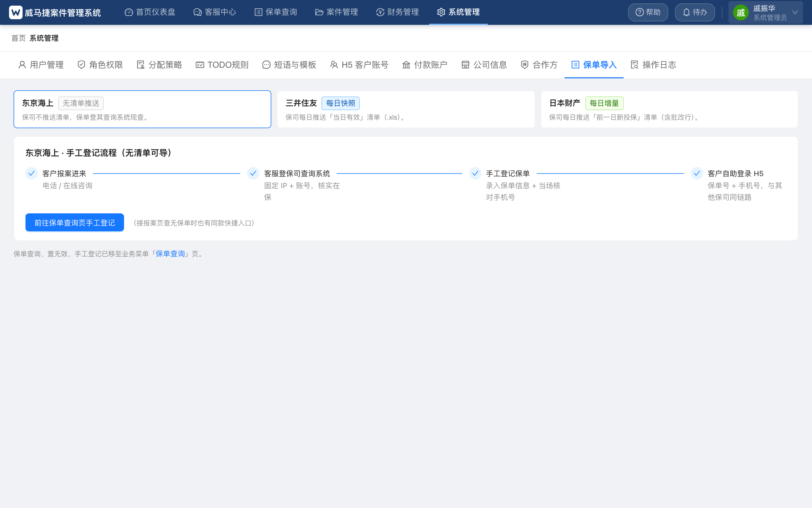Open 客服中心 in the top navigation
The width and height of the screenshot is (812, 508).
(215, 12)
